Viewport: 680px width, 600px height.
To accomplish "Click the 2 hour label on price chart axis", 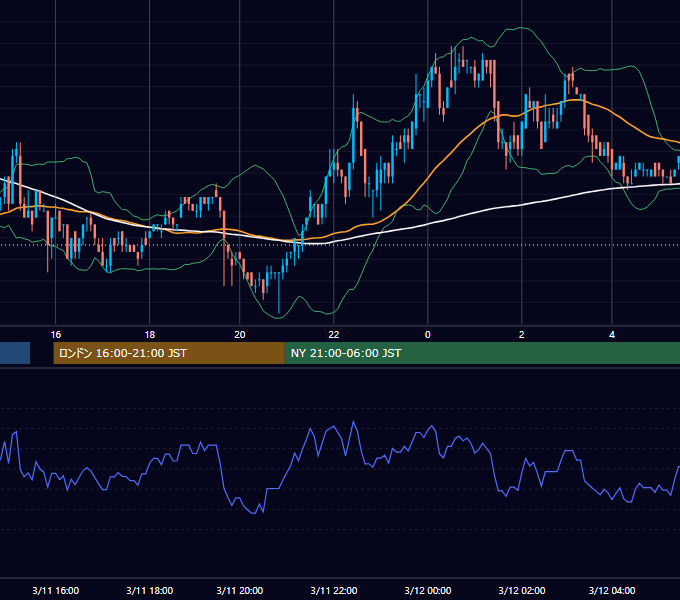I will pyautogui.click(x=522, y=335).
